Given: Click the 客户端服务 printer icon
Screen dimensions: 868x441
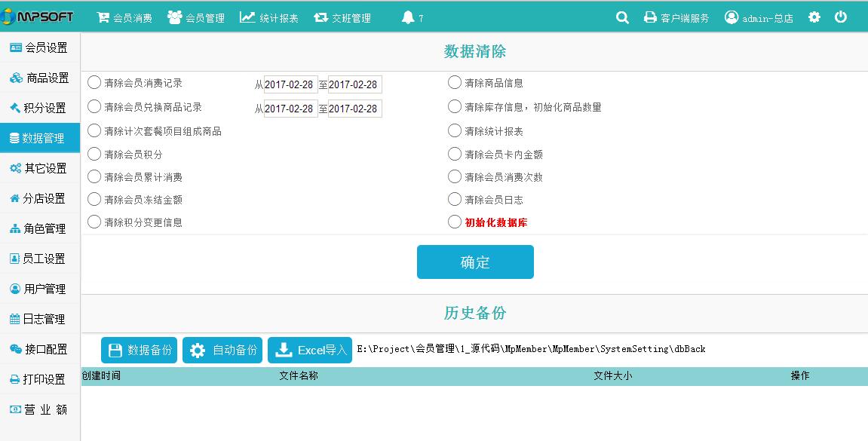Looking at the screenshot, I should (650, 17).
